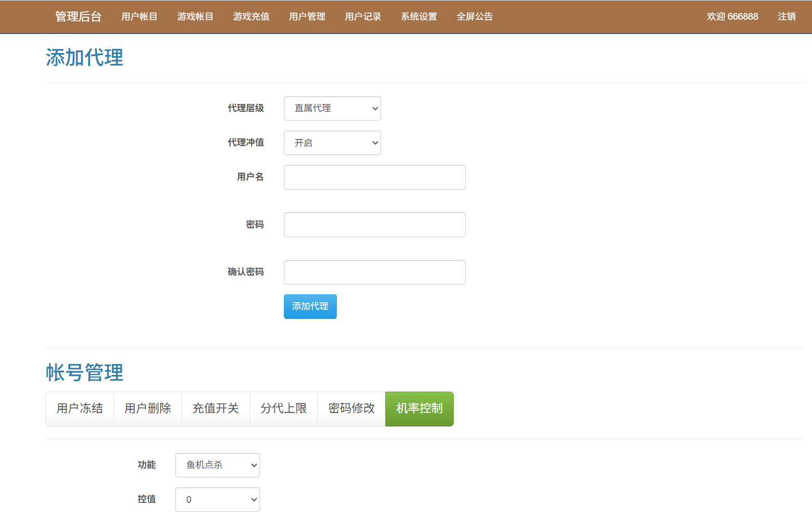812x519 pixels.
Task: Select the 充值开关 tab
Action: tap(215, 409)
